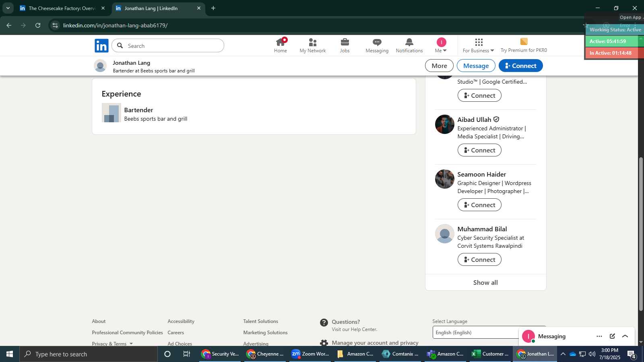Open Careers footer link
The image size is (644, 362).
175,332
